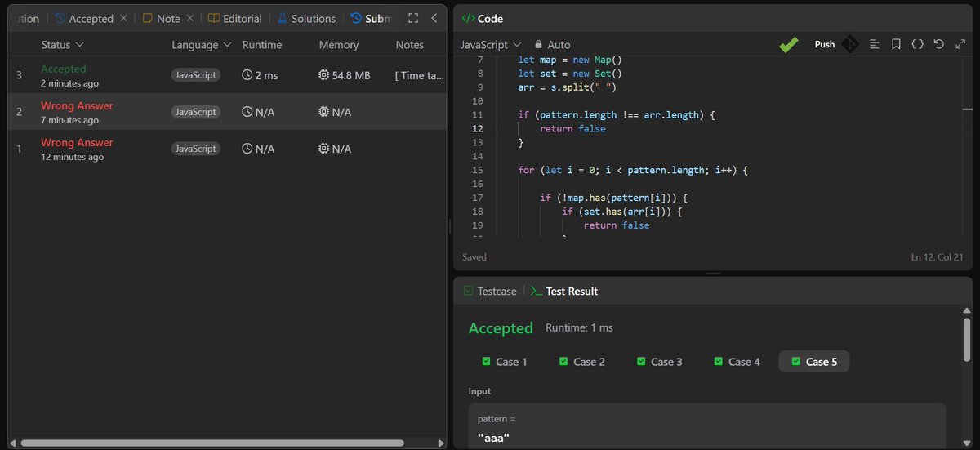This screenshot has height=450, width=980.
Task: Click the pattern input box showing "aaa"
Action: click(707, 427)
